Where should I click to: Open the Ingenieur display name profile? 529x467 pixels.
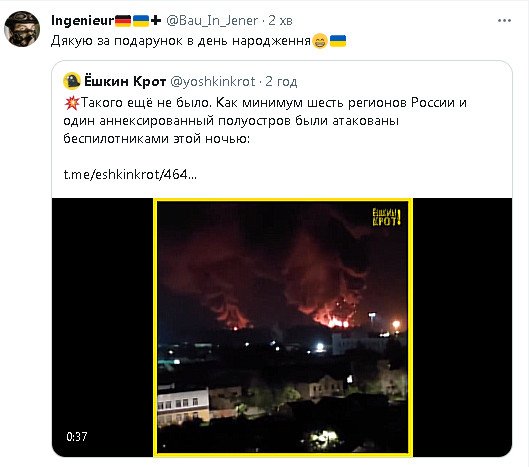[82, 21]
